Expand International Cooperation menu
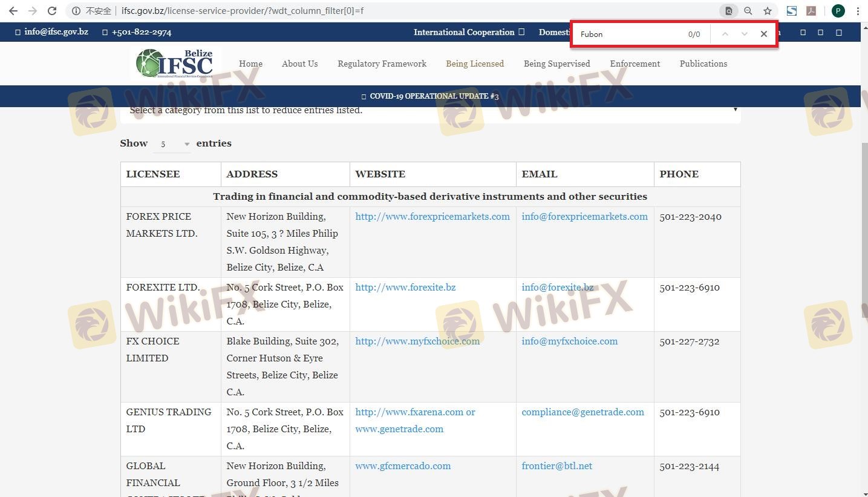 click(469, 32)
